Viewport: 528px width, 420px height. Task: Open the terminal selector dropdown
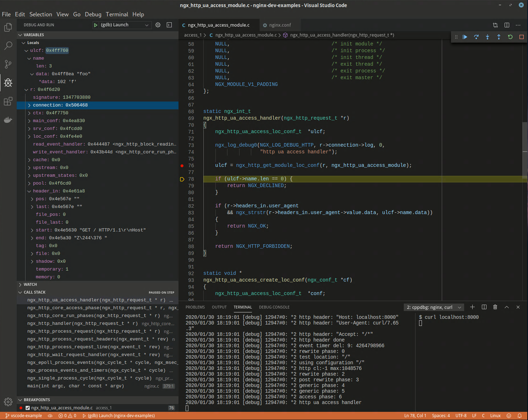(434, 307)
